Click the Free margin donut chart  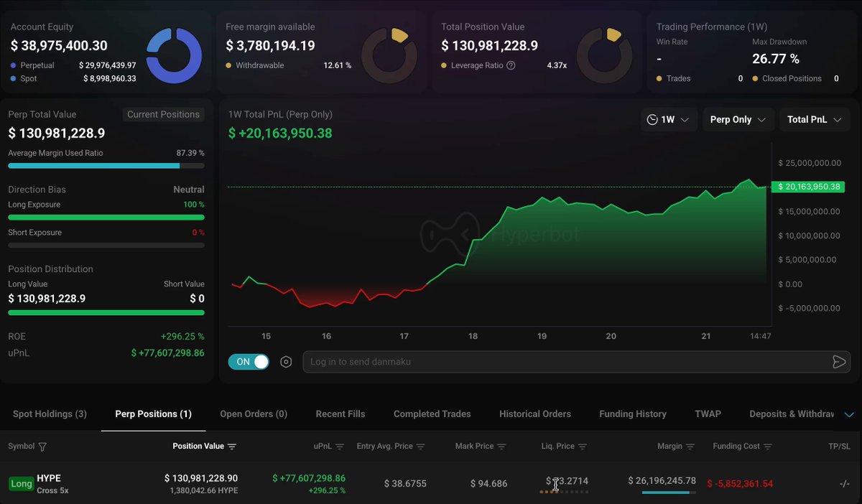[389, 55]
